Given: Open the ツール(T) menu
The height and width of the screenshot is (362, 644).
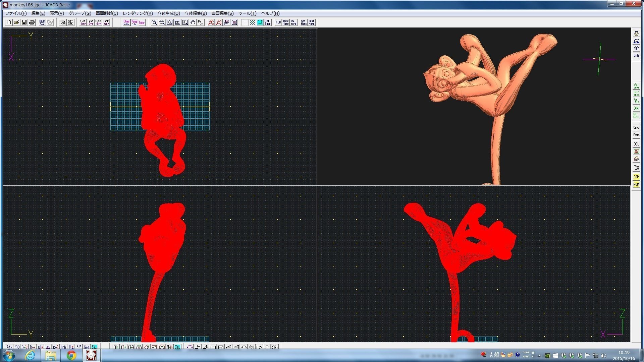Looking at the screenshot, I should pyautogui.click(x=247, y=13).
